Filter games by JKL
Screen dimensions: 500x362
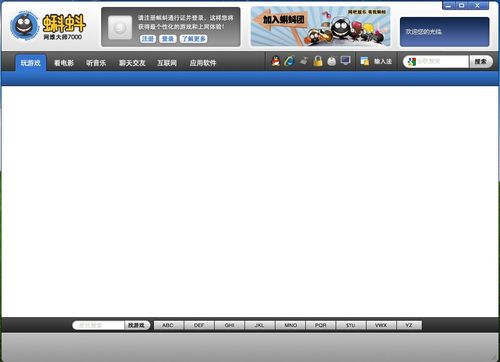pyautogui.click(x=260, y=325)
